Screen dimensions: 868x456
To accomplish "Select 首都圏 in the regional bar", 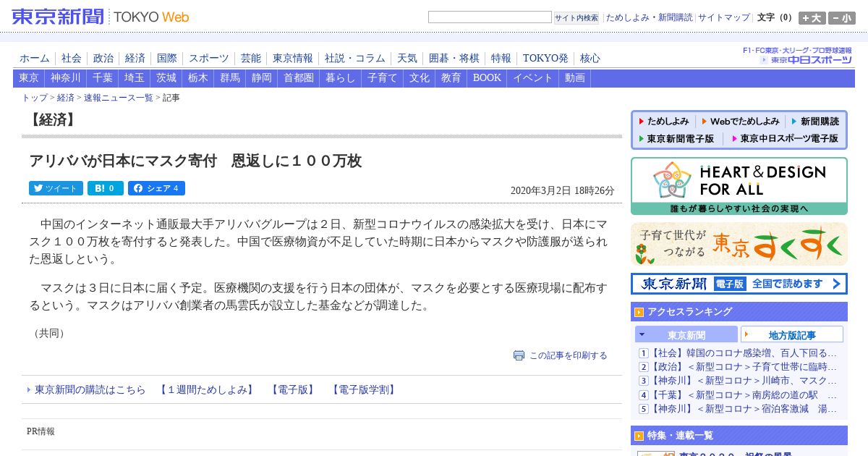I will pos(299,78).
